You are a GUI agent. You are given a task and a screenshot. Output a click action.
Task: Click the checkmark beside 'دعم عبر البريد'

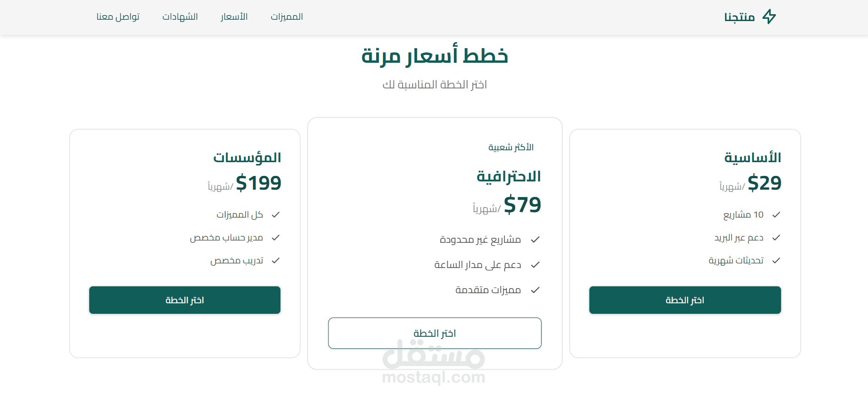coord(776,237)
